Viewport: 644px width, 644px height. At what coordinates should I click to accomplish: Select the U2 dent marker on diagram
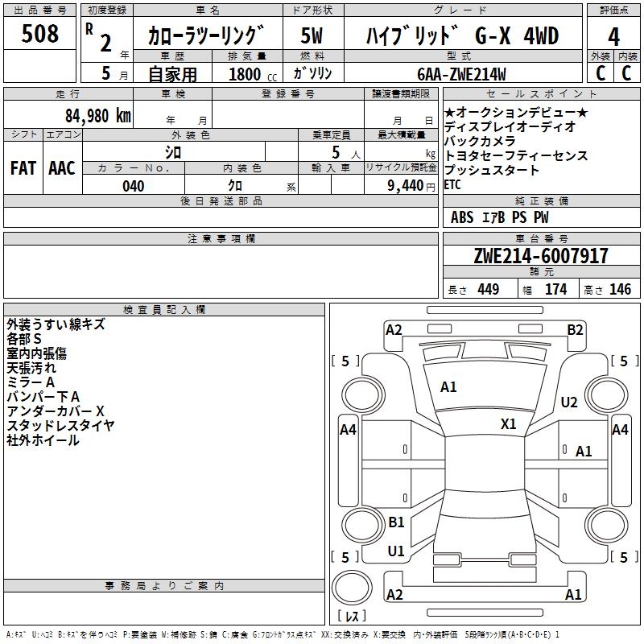569,402
